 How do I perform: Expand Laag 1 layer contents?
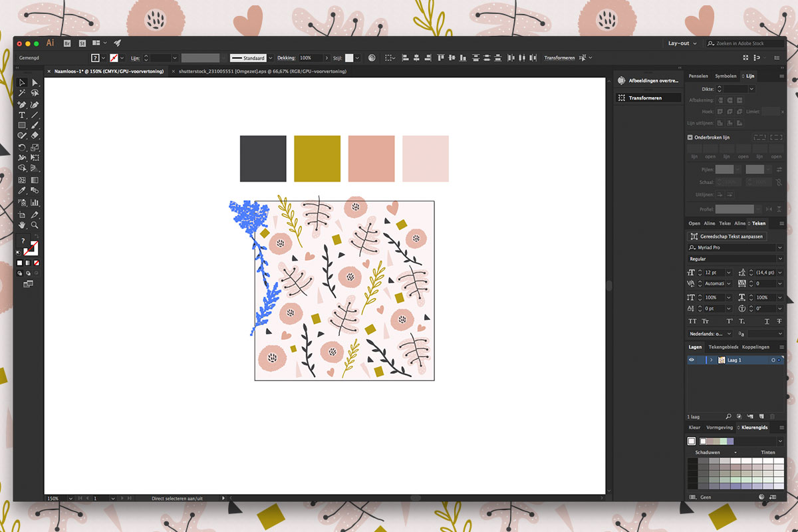coord(712,360)
